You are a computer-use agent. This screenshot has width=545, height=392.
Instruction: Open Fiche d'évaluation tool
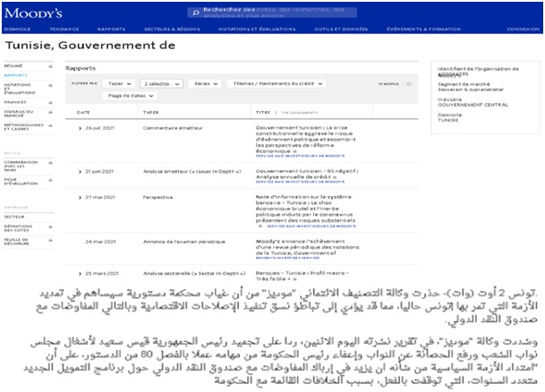pyautogui.click(x=21, y=182)
